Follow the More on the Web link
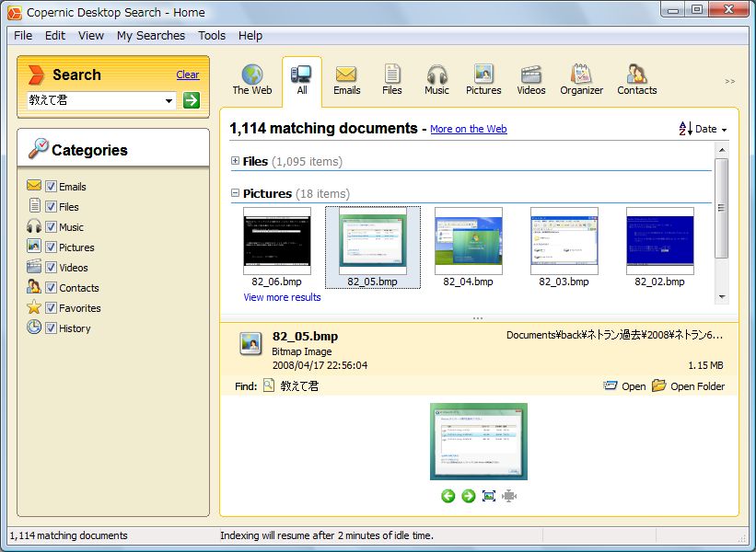 point(468,129)
